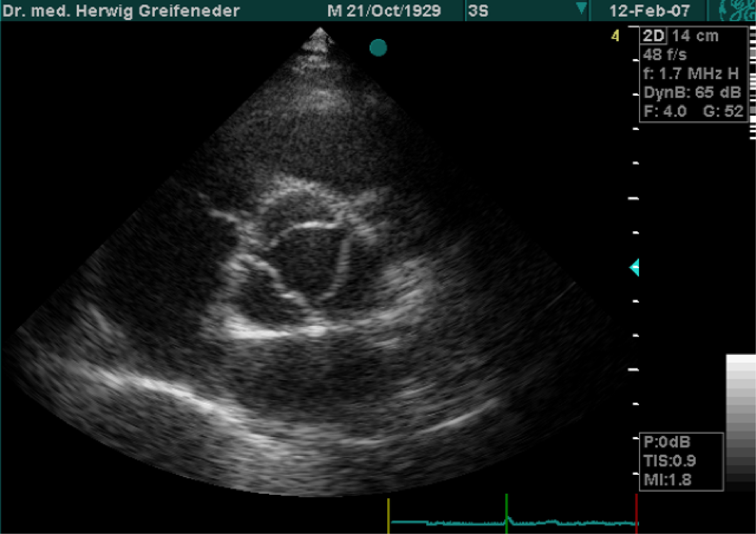Click the cyan focus position triangle marker
The width and height of the screenshot is (756, 534).
[634, 267]
